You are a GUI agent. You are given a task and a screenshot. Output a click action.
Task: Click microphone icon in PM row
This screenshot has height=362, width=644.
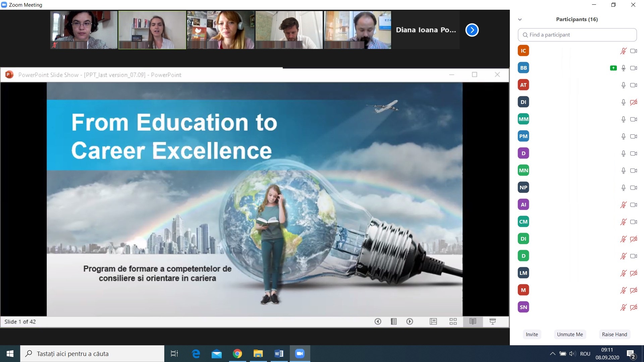623,136
